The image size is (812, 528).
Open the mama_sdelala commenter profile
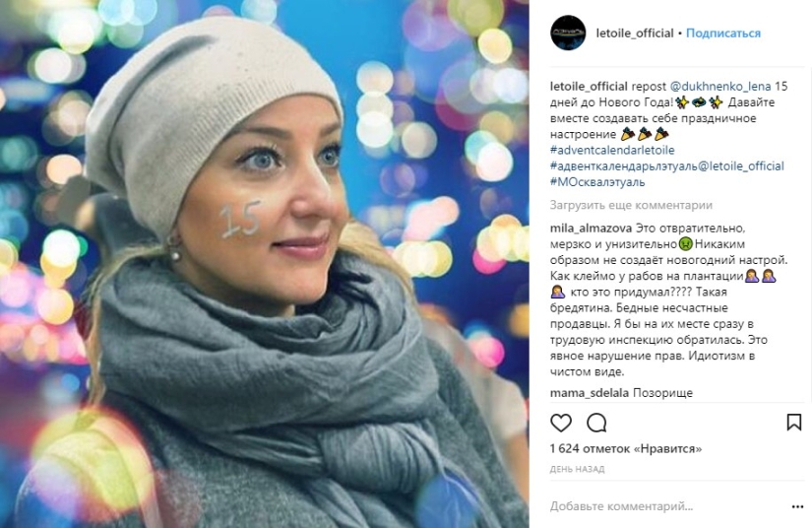pyautogui.click(x=590, y=393)
